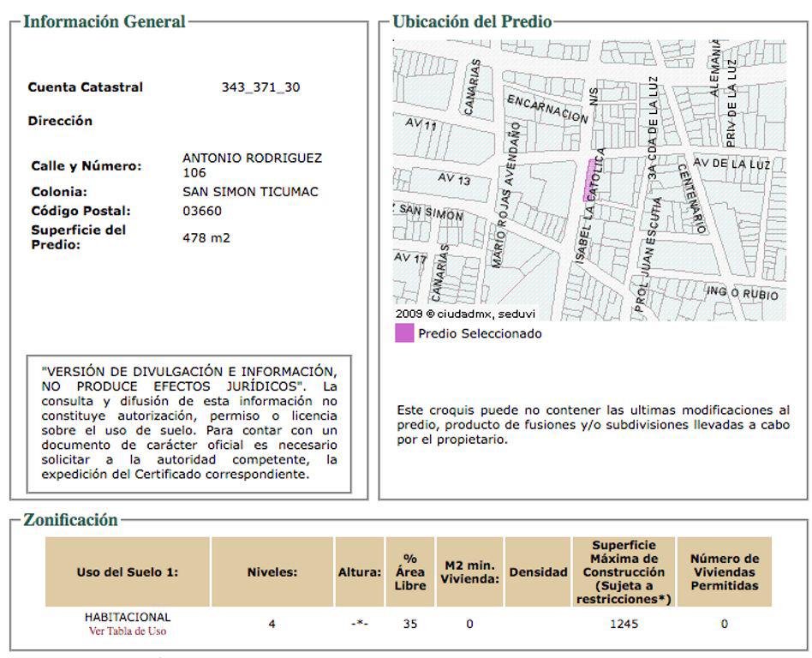The width and height of the screenshot is (812, 658).
Task: Click the Niveles value 4
Action: point(272,624)
